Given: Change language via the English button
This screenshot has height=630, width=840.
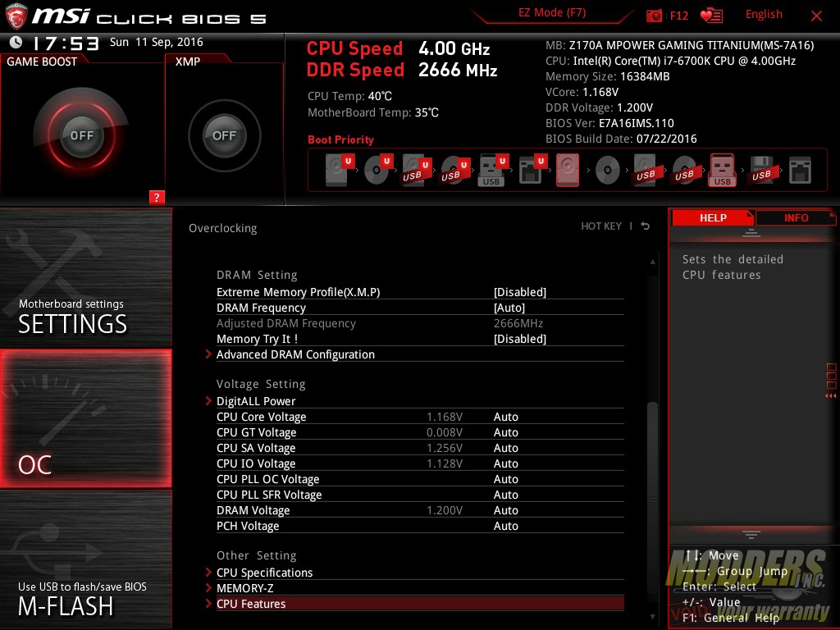Looking at the screenshot, I should pos(764,15).
